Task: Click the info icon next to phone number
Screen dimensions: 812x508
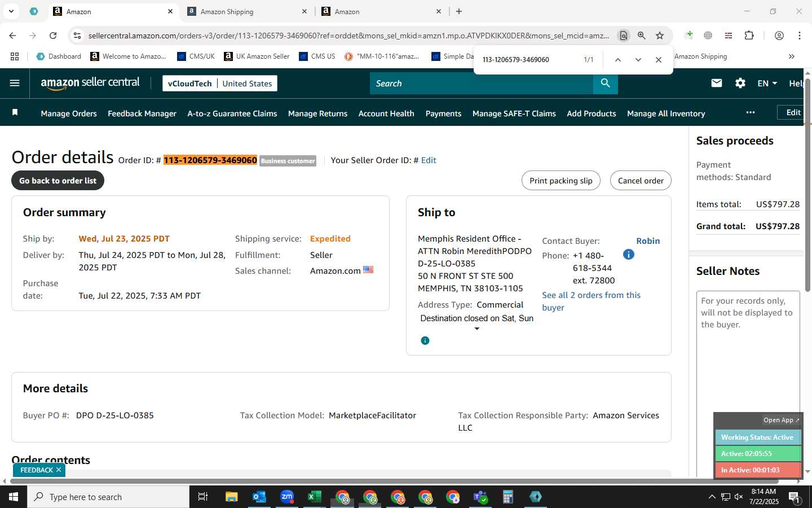Action: tap(629, 255)
